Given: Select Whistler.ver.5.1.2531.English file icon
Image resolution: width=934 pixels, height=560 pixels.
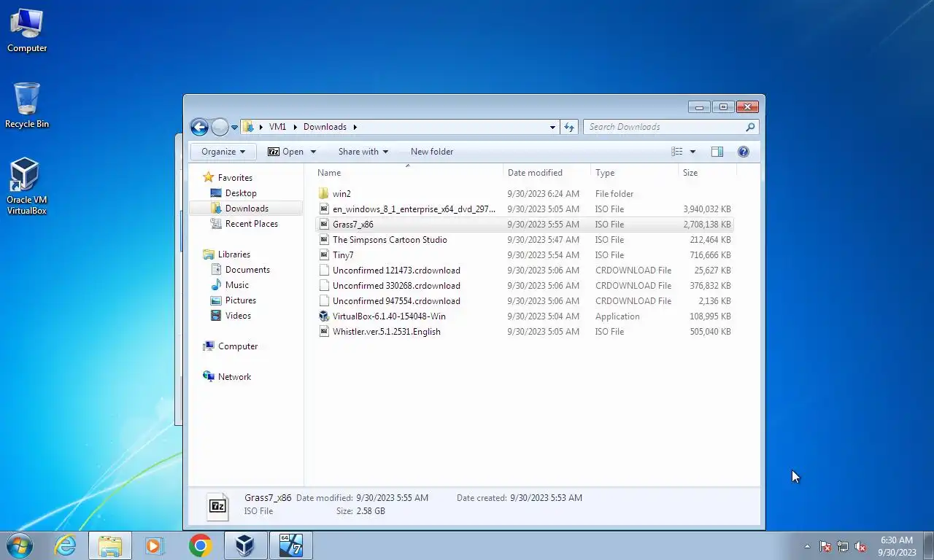Looking at the screenshot, I should pos(325,332).
